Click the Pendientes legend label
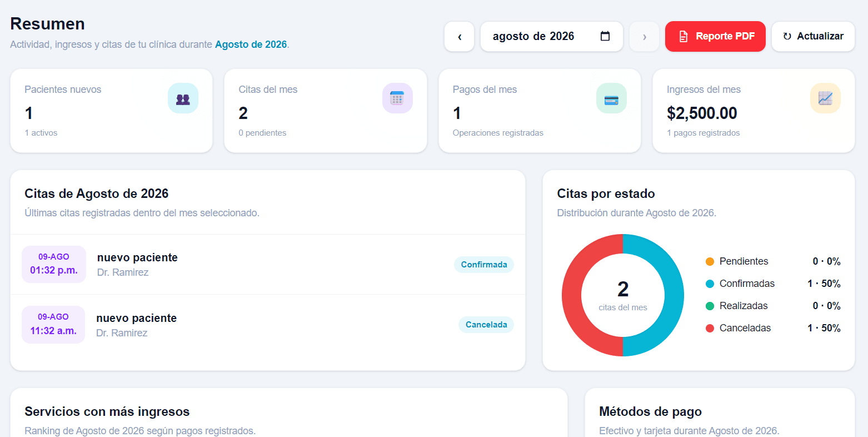 (744, 261)
